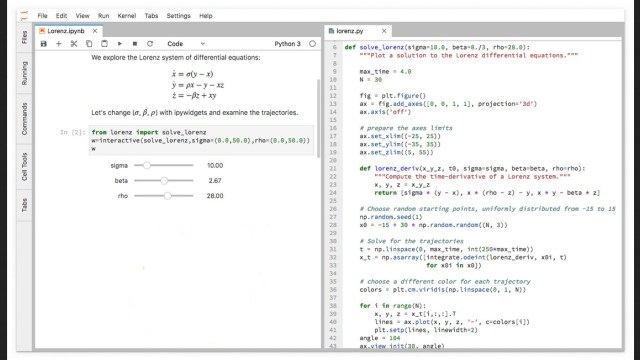The image size is (640, 360).
Task: Click the rho slider handle
Action: pos(168,196)
